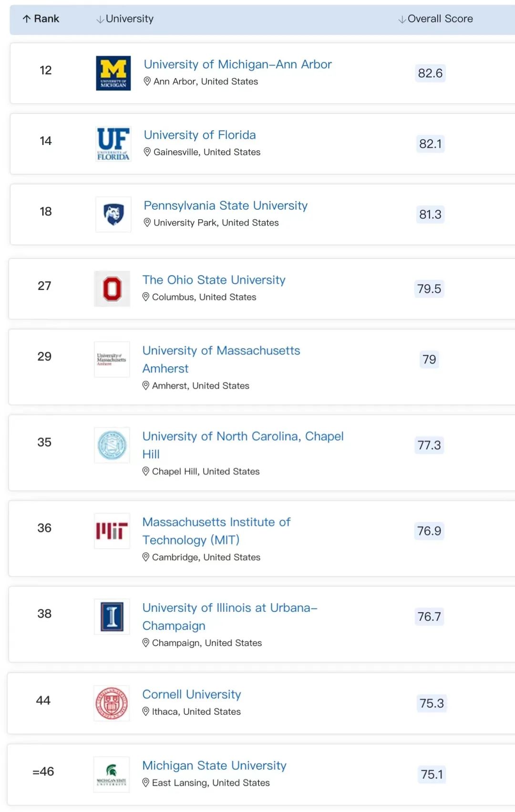Sort the list by Rank column

click(41, 19)
